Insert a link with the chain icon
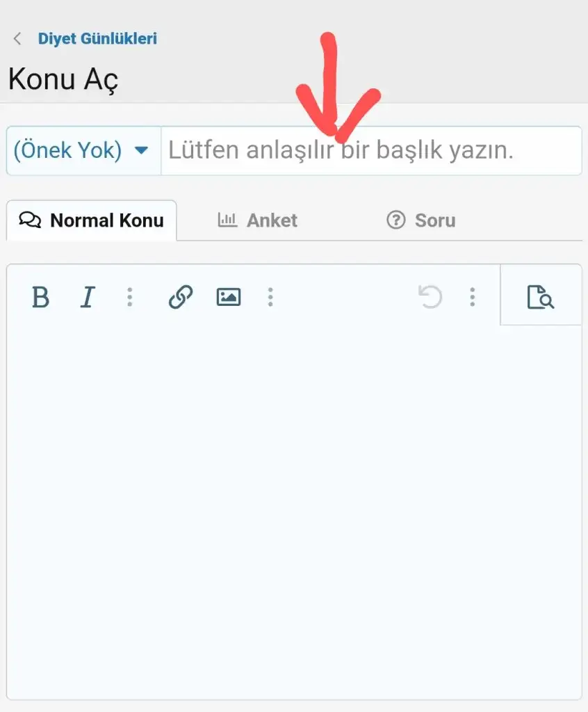 [x=181, y=298]
